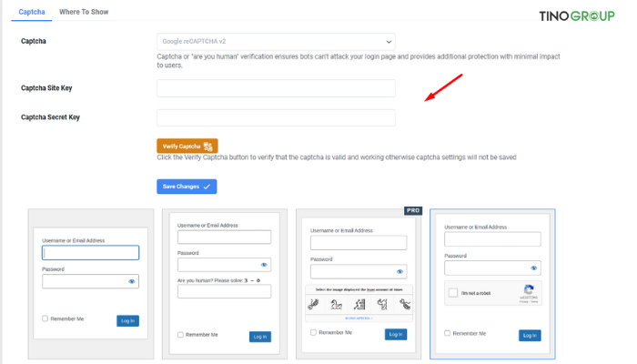
Task: Tick the I'm not a robot checkbox
Action: [x=453, y=292]
